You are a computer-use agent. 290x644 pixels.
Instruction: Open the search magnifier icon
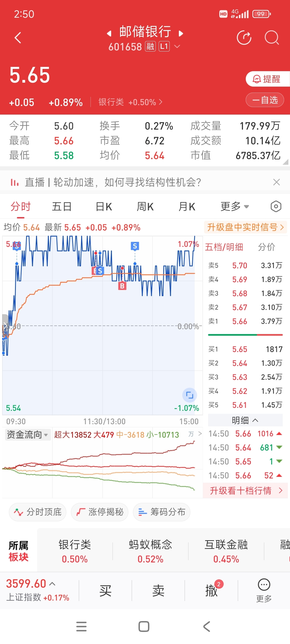click(x=272, y=38)
